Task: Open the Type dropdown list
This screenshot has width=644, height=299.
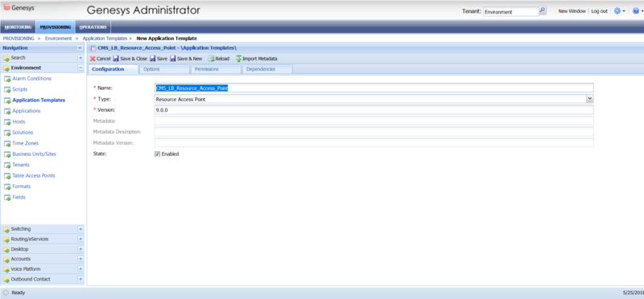Action: tap(590, 99)
